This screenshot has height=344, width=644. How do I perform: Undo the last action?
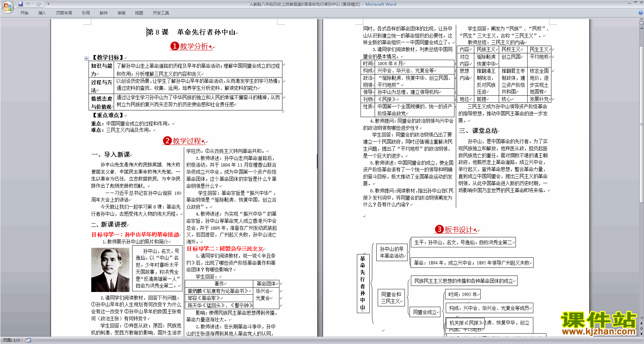(28, 4)
